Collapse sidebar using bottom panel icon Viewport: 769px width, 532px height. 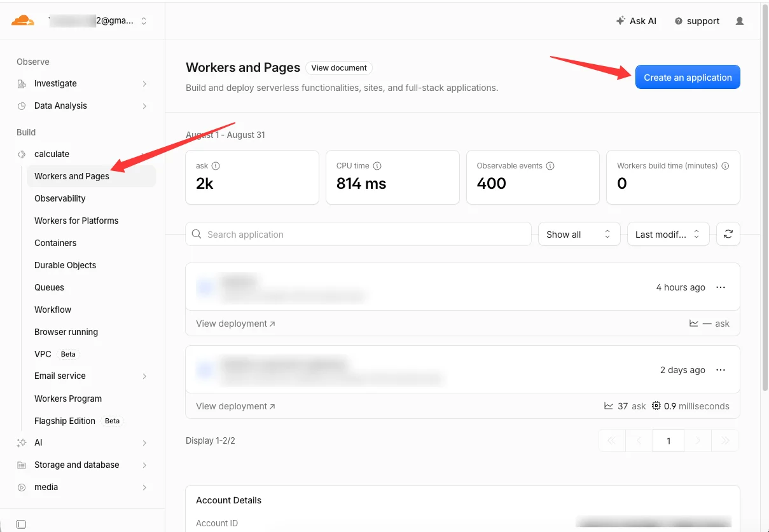click(21, 524)
